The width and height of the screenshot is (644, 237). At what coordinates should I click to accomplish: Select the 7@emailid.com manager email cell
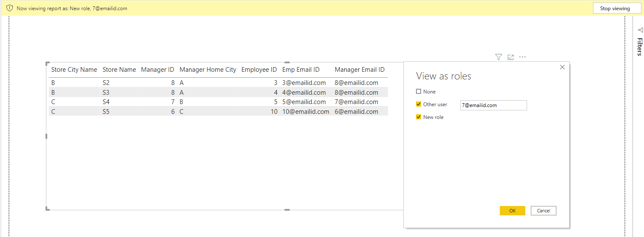click(x=356, y=102)
